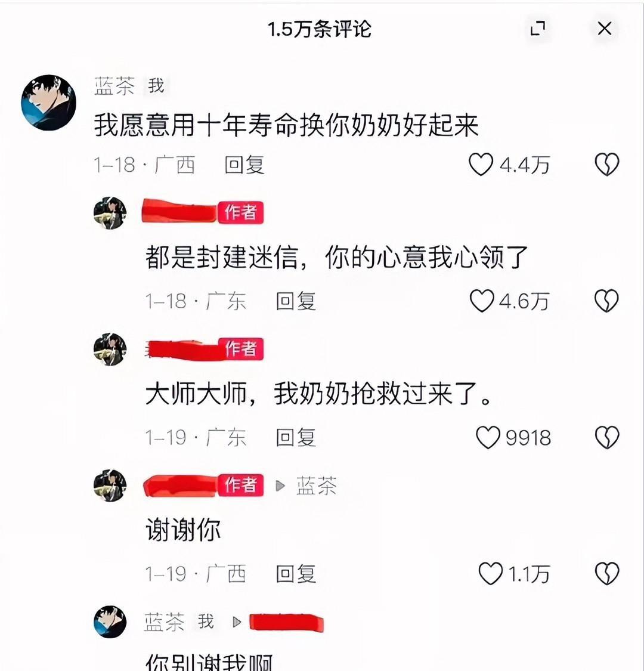Open the author avatar beside 封建迷信 reply
This screenshot has height=671, width=644.
[x=110, y=213]
